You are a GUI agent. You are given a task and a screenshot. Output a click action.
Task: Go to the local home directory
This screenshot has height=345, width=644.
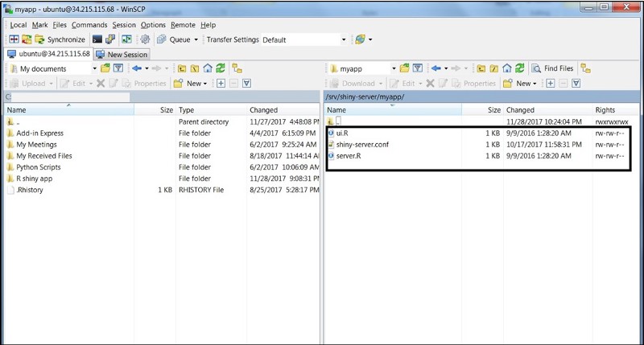click(x=208, y=68)
